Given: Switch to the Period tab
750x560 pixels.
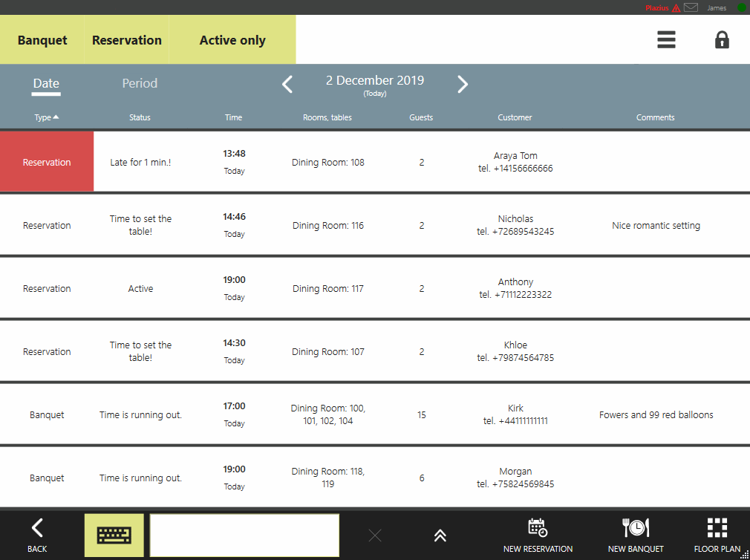Looking at the screenshot, I should [x=140, y=83].
